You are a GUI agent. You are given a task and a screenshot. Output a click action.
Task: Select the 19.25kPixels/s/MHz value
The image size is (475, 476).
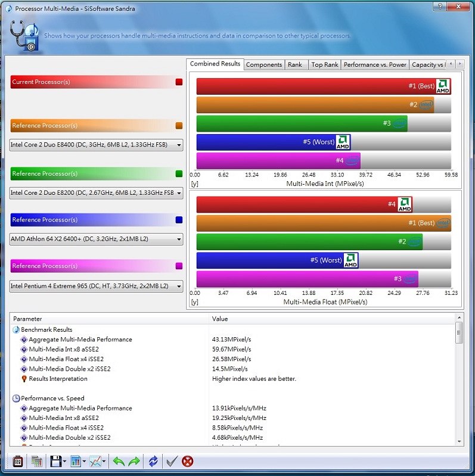point(239,418)
